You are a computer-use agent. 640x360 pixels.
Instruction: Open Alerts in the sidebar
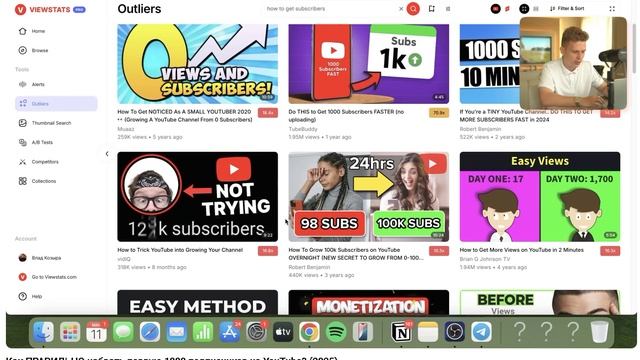coord(38,84)
